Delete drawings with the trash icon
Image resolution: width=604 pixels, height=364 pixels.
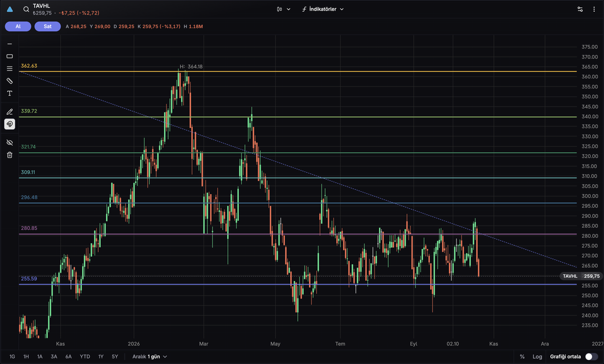click(x=9, y=155)
